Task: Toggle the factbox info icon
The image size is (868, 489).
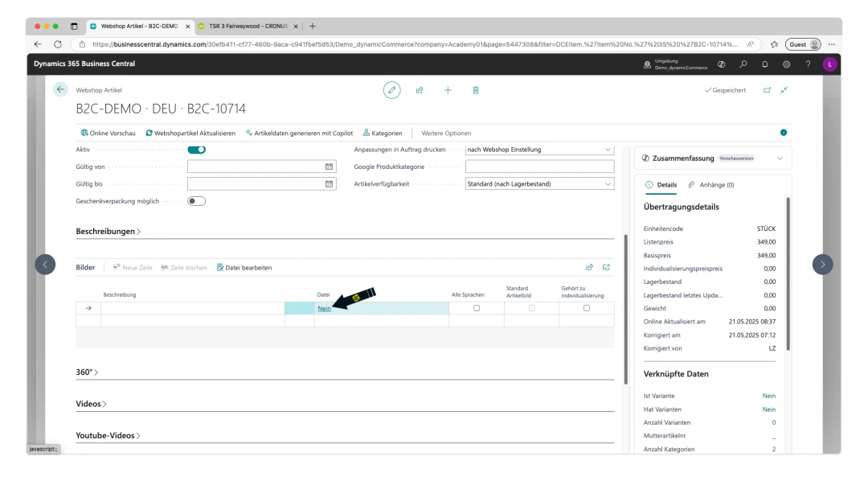Action: (784, 133)
